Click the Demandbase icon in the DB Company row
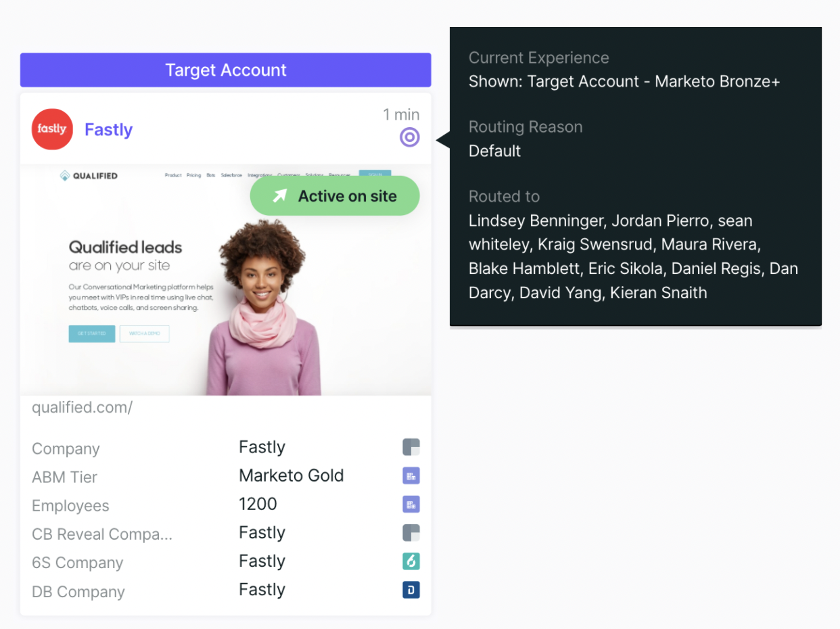840x629 pixels. click(x=411, y=590)
